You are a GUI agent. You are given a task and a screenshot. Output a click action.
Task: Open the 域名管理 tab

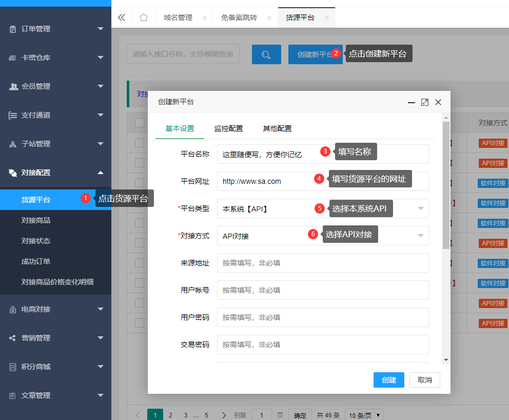178,17
